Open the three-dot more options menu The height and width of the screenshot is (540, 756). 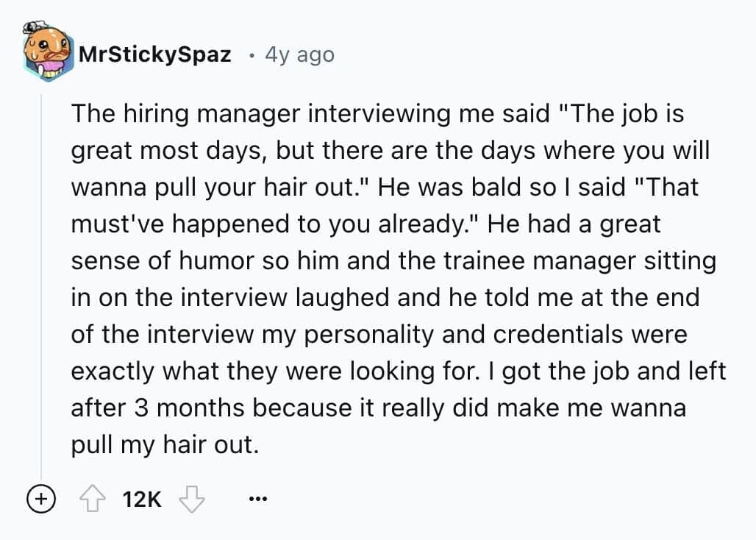click(255, 500)
